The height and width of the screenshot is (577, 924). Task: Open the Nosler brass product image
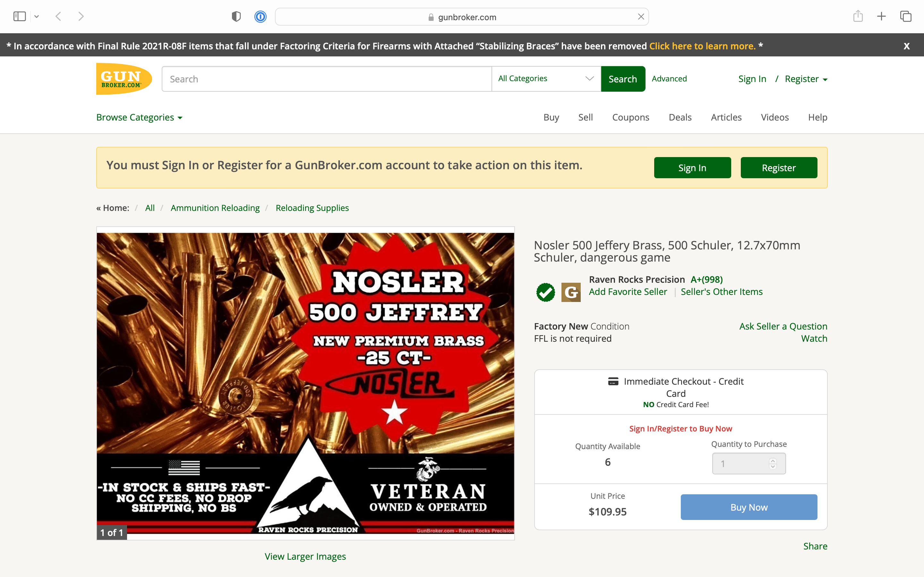[x=305, y=383]
